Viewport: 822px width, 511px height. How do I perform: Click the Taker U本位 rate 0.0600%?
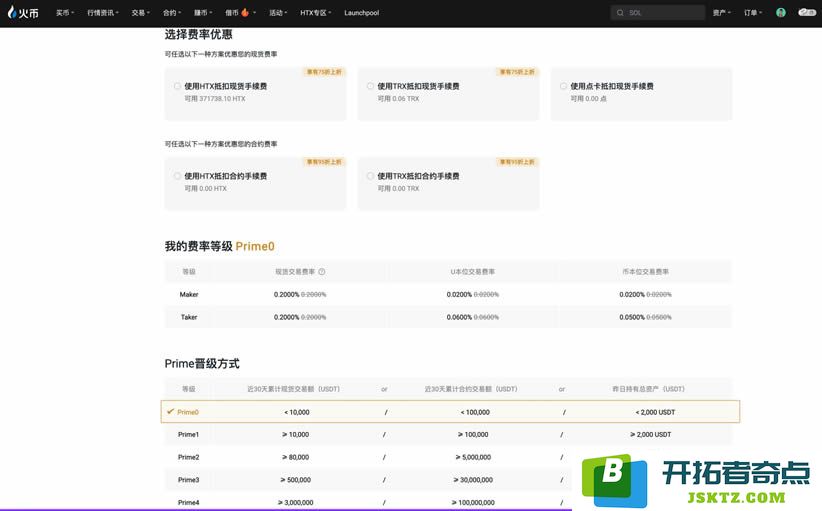[459, 317]
